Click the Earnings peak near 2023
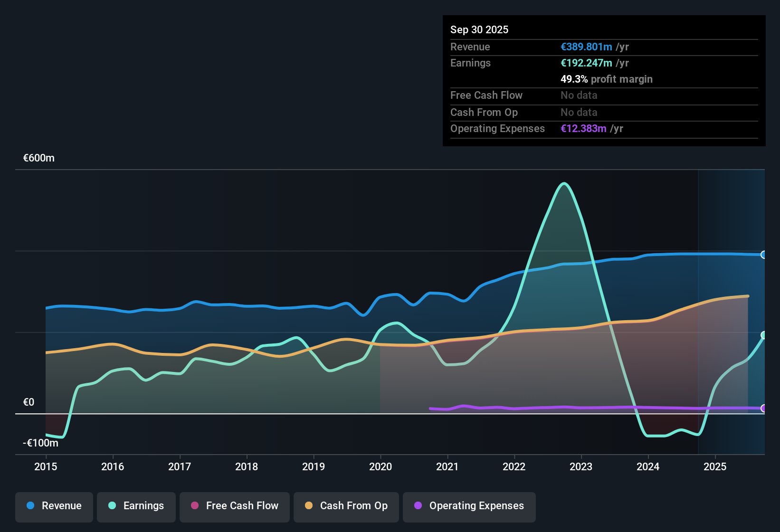This screenshot has width=780, height=532. tap(564, 183)
